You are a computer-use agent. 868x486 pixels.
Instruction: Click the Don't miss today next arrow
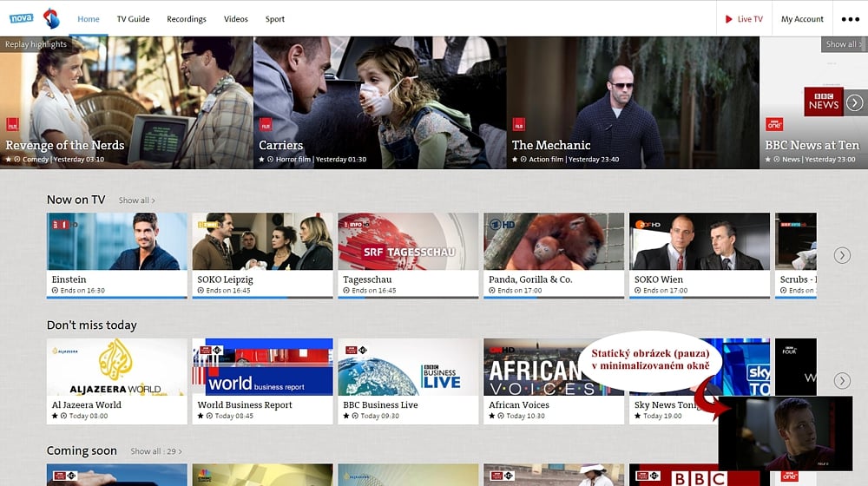pos(842,381)
